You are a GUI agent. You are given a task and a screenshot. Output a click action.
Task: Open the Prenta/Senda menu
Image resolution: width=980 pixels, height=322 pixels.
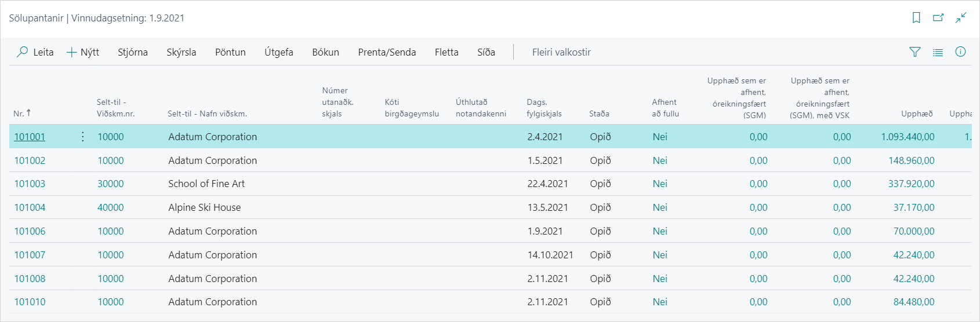tap(387, 52)
